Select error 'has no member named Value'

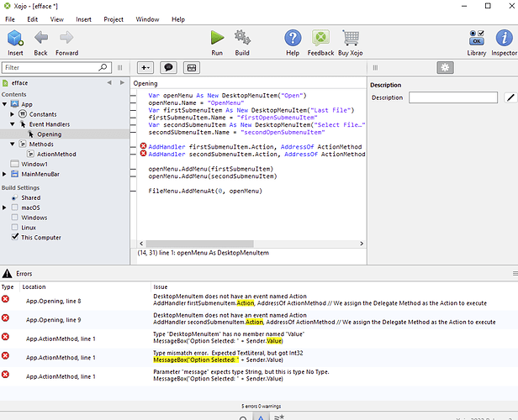click(259, 339)
